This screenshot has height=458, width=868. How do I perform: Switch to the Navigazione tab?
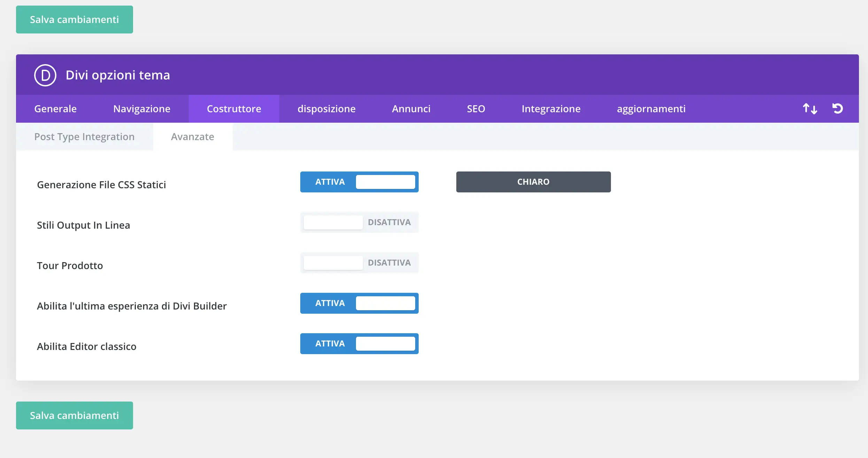click(x=142, y=109)
